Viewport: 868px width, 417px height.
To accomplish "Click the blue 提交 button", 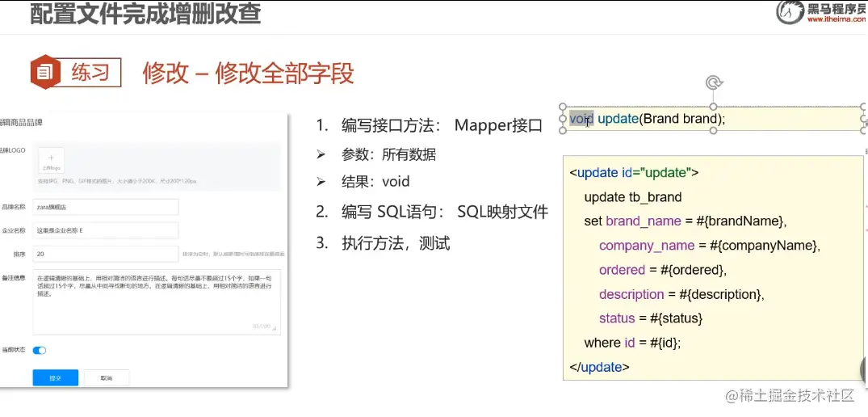I will (x=56, y=377).
